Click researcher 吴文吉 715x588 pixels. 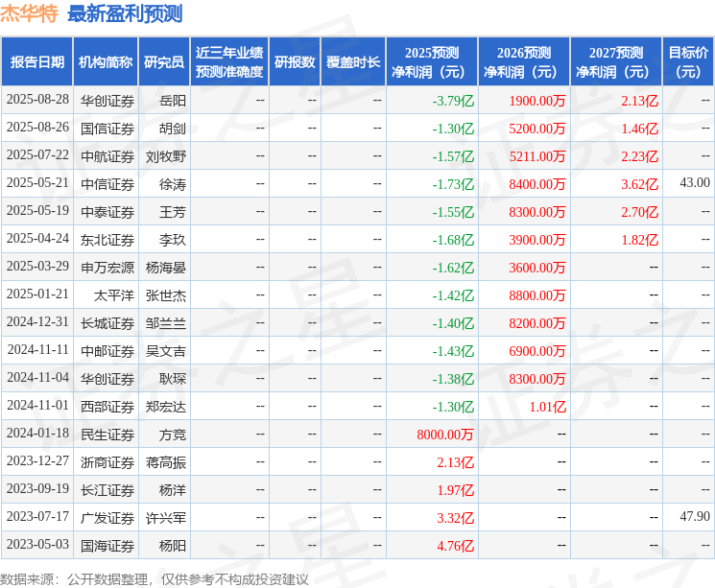pos(165,351)
